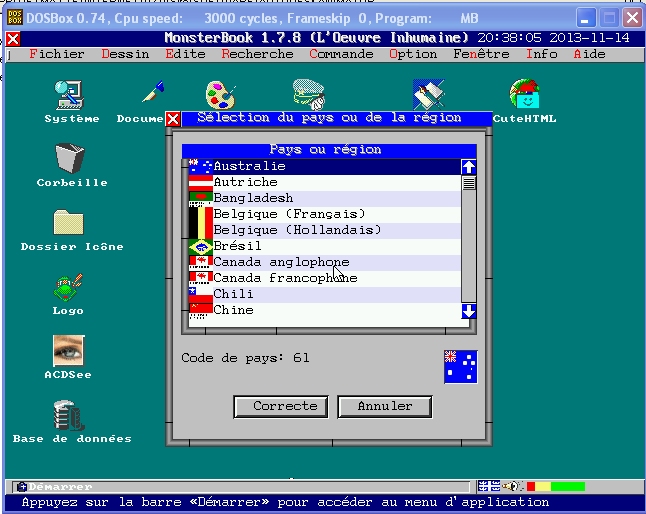Click the clock in MonsterBook title bar
This screenshot has height=514, width=646.
(553, 38)
